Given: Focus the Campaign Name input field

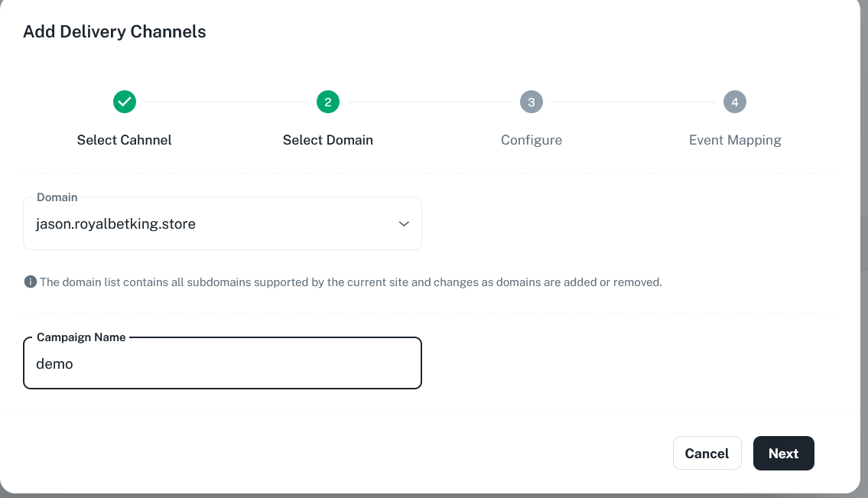Looking at the screenshot, I should [222, 364].
